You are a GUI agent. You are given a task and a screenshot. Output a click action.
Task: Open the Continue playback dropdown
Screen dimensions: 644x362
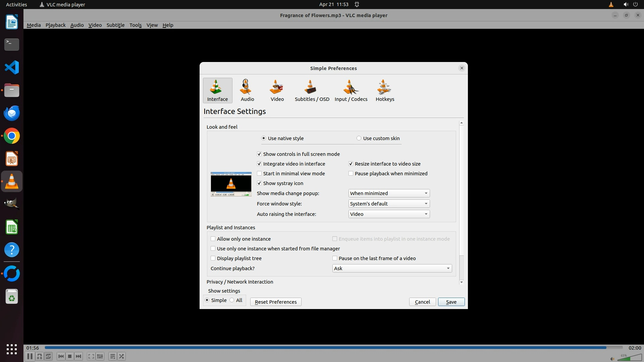tap(392, 268)
